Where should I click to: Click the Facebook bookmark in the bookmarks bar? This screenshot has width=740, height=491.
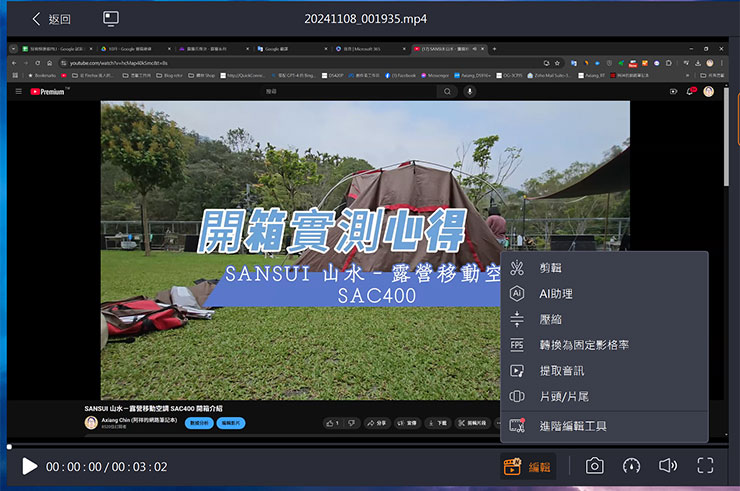click(400, 75)
